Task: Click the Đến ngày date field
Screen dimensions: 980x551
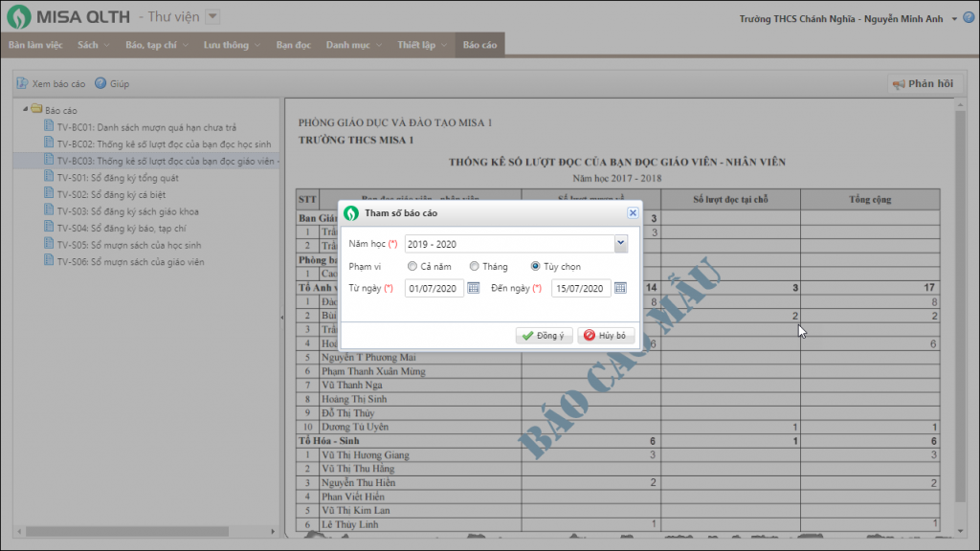Action: pos(581,288)
